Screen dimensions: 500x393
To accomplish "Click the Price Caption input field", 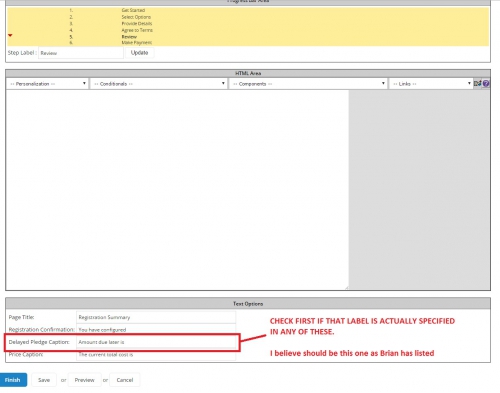I will [x=156, y=355].
